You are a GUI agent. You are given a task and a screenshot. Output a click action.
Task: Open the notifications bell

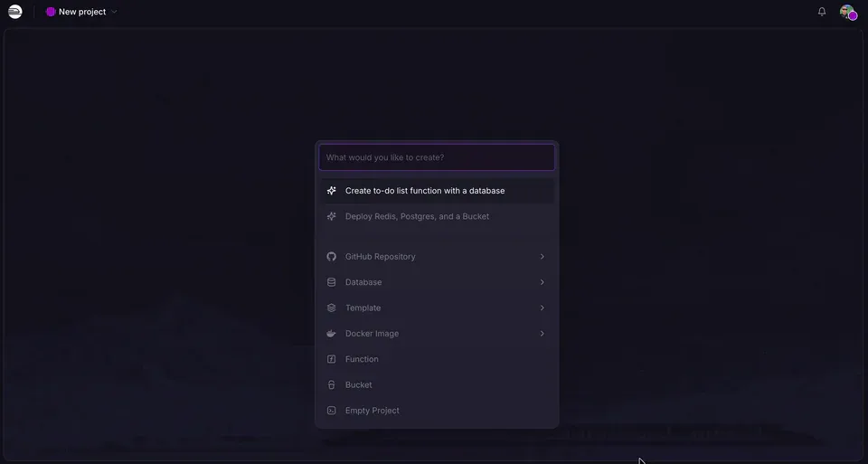coord(822,12)
